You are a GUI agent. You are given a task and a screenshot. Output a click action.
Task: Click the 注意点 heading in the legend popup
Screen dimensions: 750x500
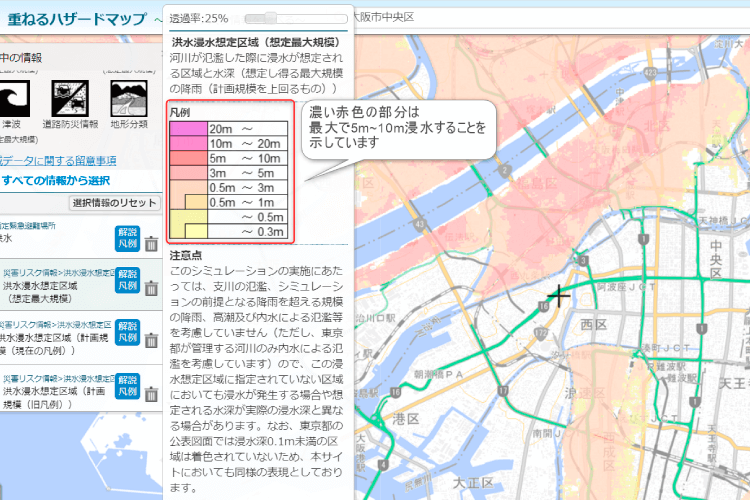[186, 256]
